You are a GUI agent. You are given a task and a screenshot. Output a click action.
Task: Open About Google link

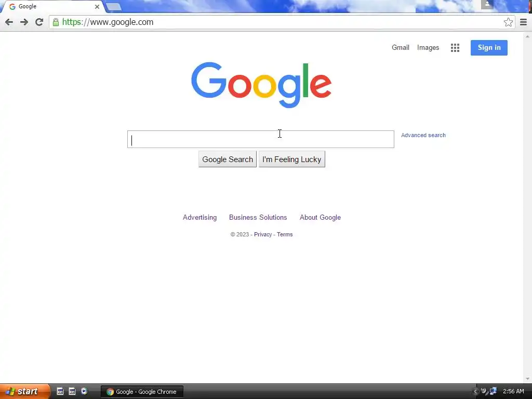(x=320, y=218)
